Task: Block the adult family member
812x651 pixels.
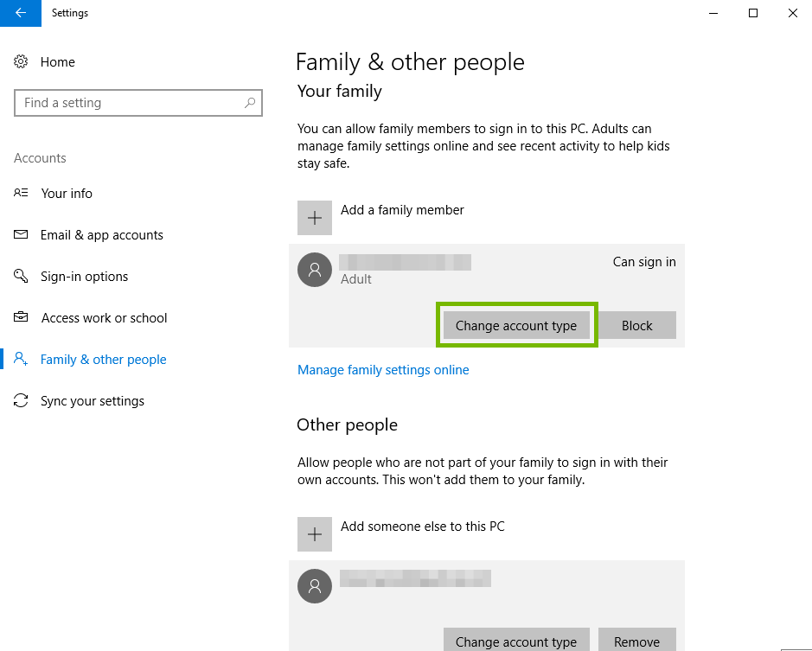Action: (x=636, y=325)
